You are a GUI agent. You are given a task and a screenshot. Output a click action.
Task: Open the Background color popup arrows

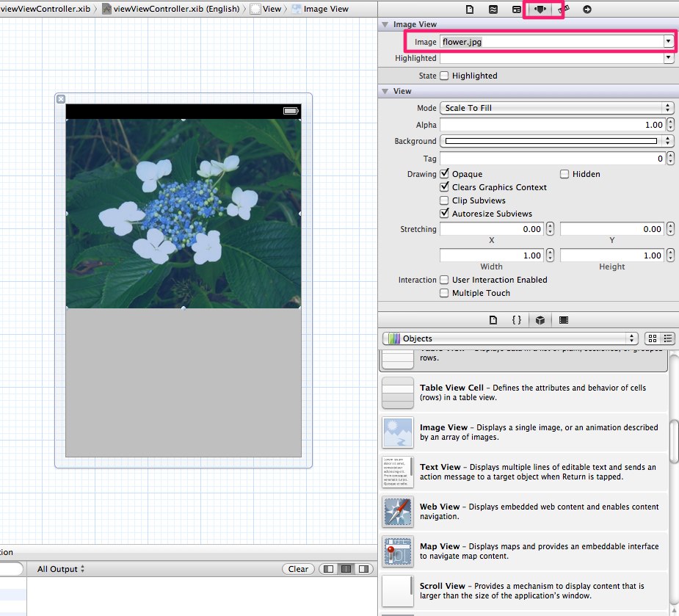667,141
